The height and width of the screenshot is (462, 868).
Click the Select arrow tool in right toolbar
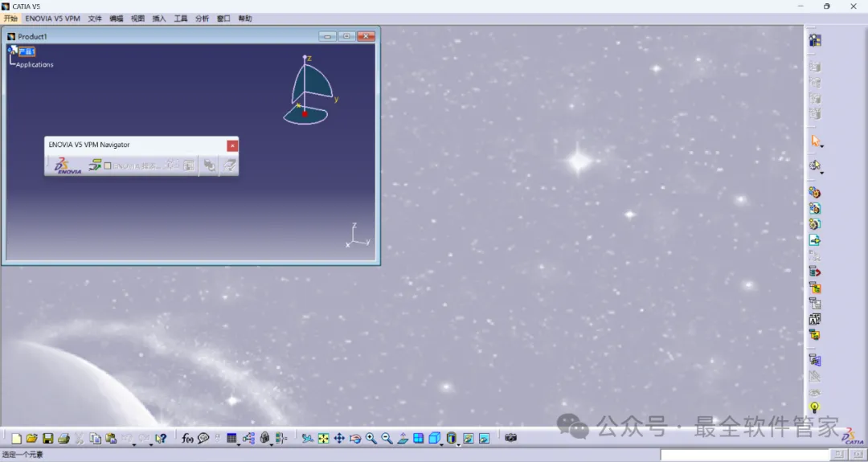pyautogui.click(x=815, y=141)
